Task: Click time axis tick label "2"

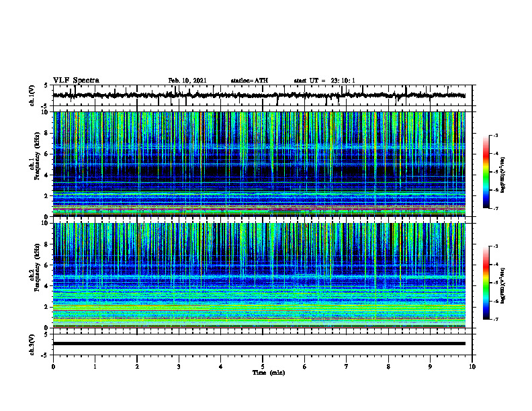Action: click(137, 367)
